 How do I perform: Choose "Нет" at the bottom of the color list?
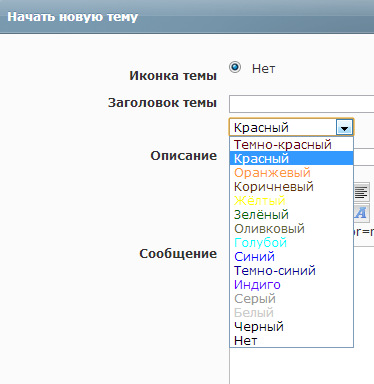click(291, 340)
